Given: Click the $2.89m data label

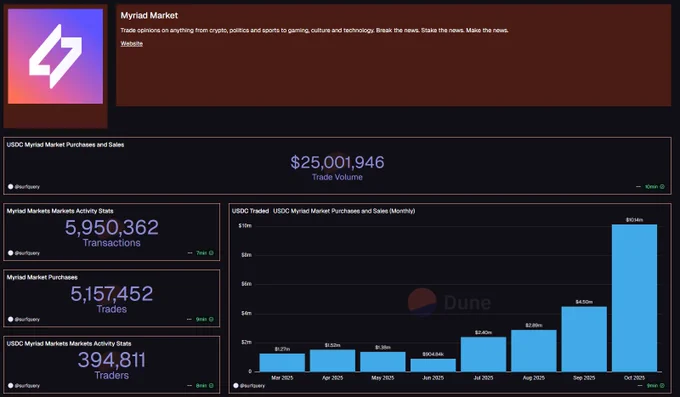Looking at the screenshot, I should [x=534, y=325].
